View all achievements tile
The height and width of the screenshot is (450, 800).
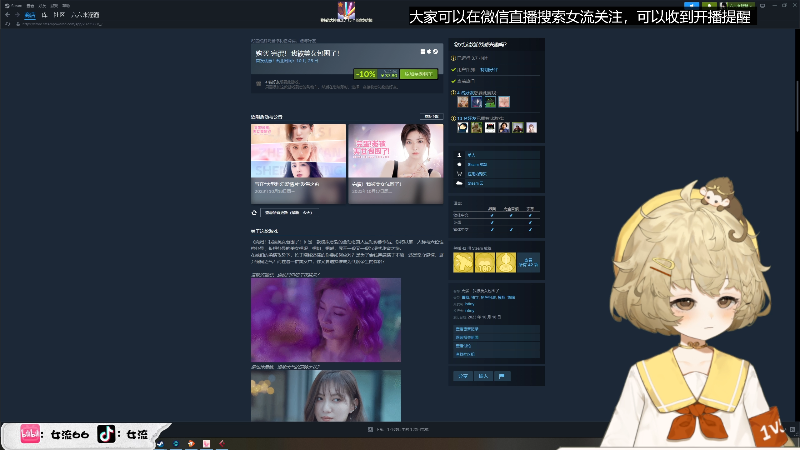coord(529,262)
